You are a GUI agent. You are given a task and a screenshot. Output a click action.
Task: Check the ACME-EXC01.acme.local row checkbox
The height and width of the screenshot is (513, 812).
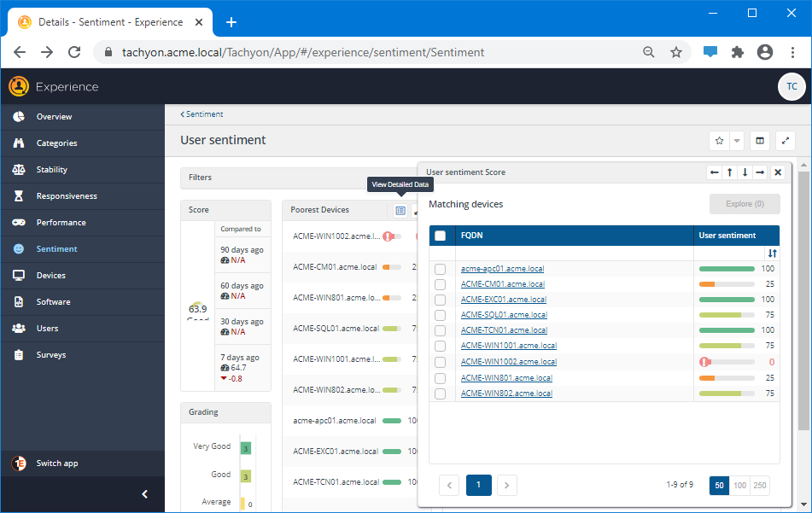coord(441,300)
